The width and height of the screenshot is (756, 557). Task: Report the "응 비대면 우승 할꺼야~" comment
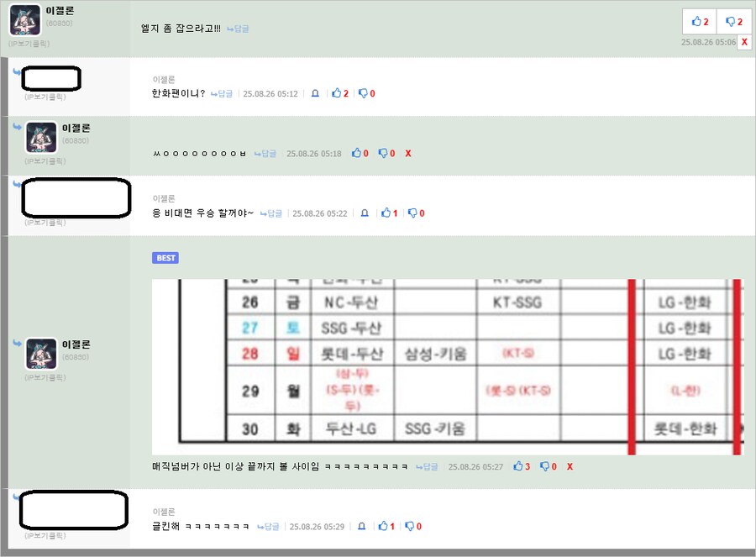(x=365, y=213)
